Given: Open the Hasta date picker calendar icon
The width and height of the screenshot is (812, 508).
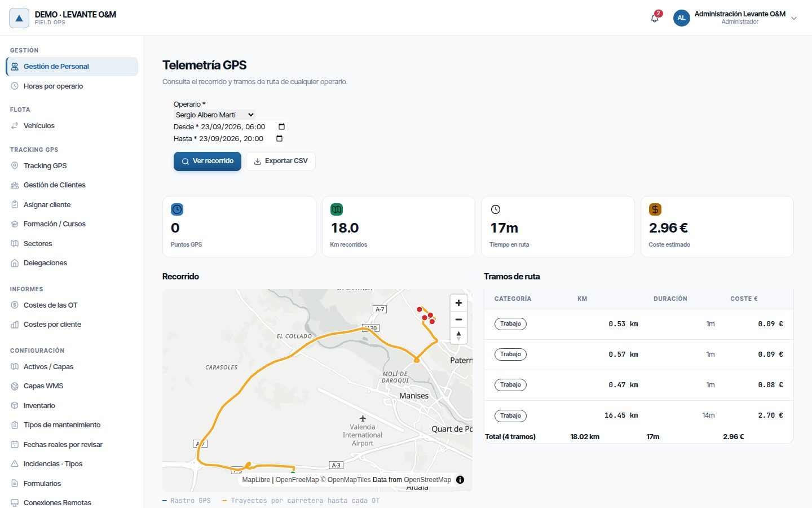Looking at the screenshot, I should [279, 139].
